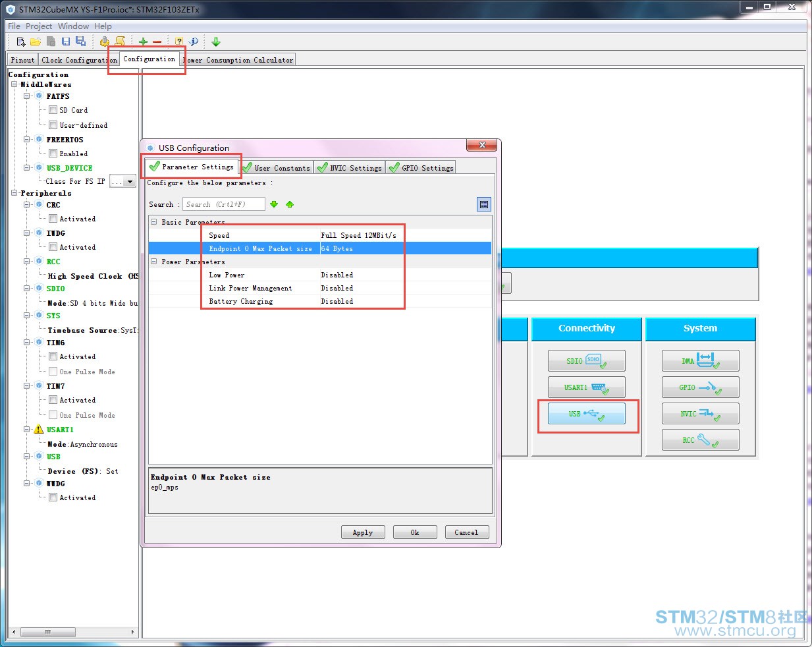The image size is (812, 647).
Task: Click the Generate Report scroll icon
Action: click(120, 42)
